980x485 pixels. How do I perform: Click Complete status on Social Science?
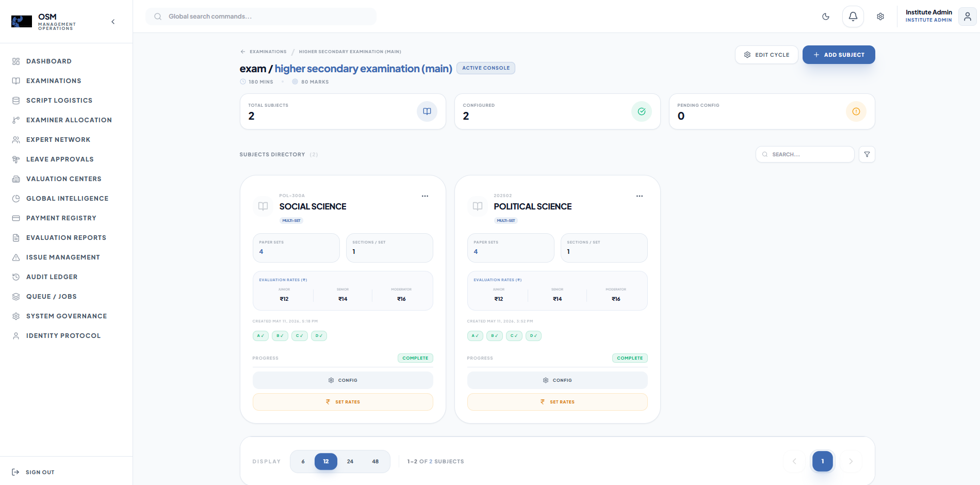[415, 358]
